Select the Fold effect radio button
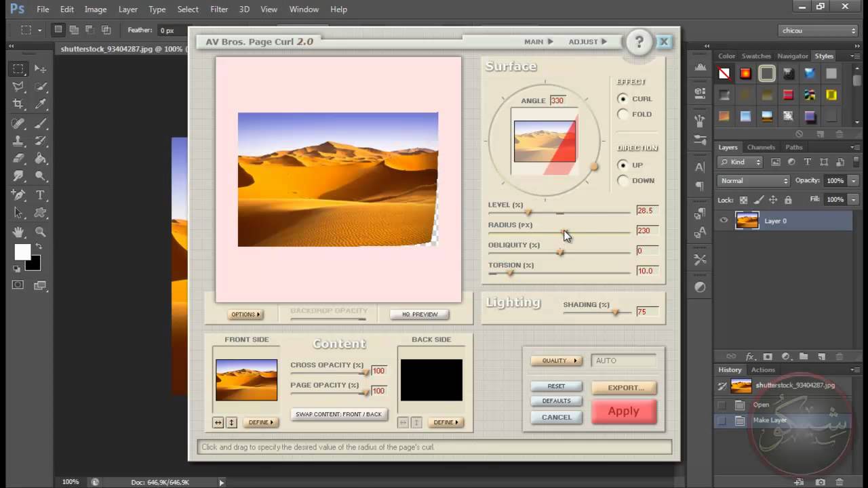Viewport: 868px width, 488px height. 623,114
